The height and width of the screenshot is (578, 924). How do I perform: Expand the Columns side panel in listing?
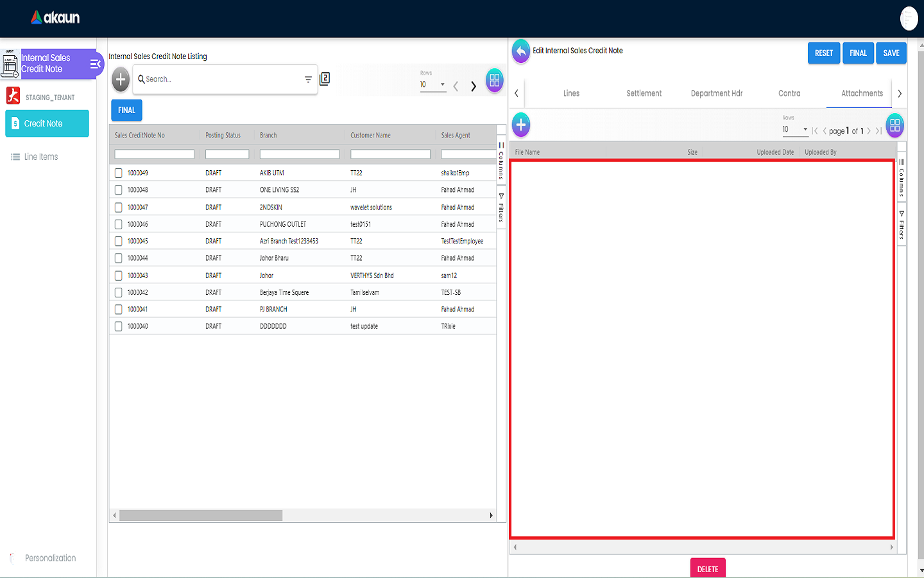click(x=501, y=159)
